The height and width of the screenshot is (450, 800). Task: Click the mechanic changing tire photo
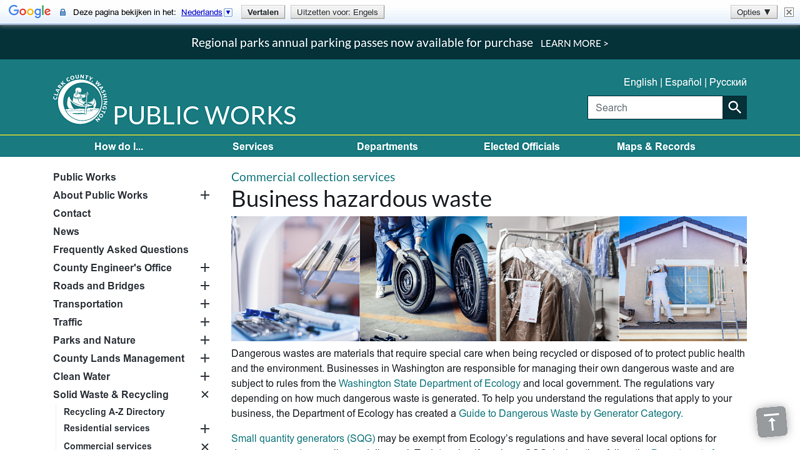point(423,279)
